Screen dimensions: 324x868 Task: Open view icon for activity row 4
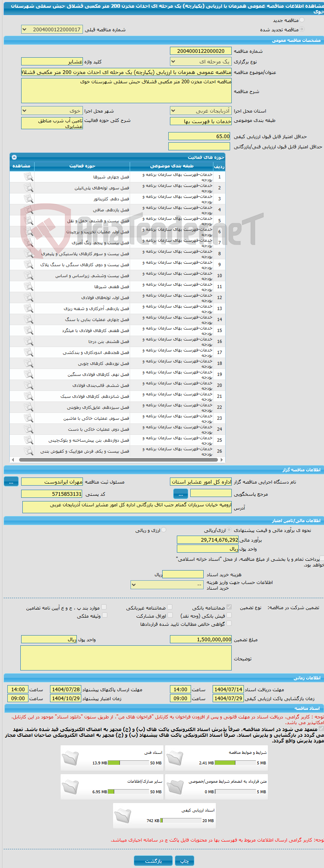click(x=28, y=210)
